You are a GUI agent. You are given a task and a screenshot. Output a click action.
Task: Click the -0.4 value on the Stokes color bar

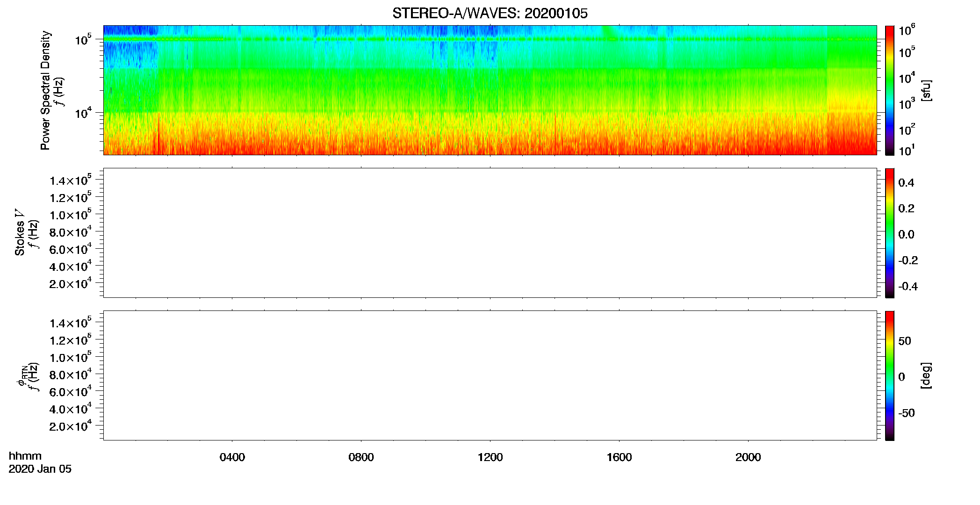pyautogui.click(x=908, y=287)
